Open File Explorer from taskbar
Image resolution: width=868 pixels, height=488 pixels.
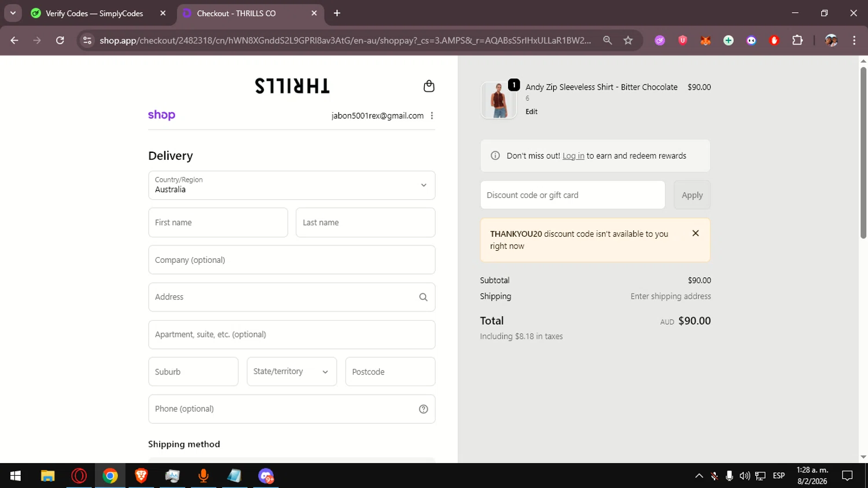47,476
